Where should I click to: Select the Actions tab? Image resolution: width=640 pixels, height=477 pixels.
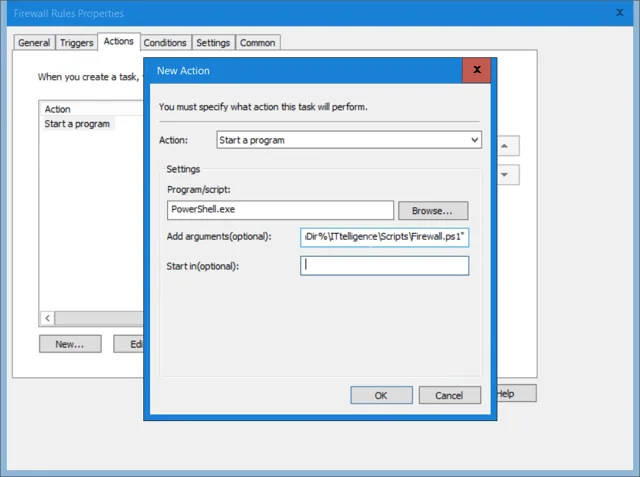pyautogui.click(x=119, y=41)
